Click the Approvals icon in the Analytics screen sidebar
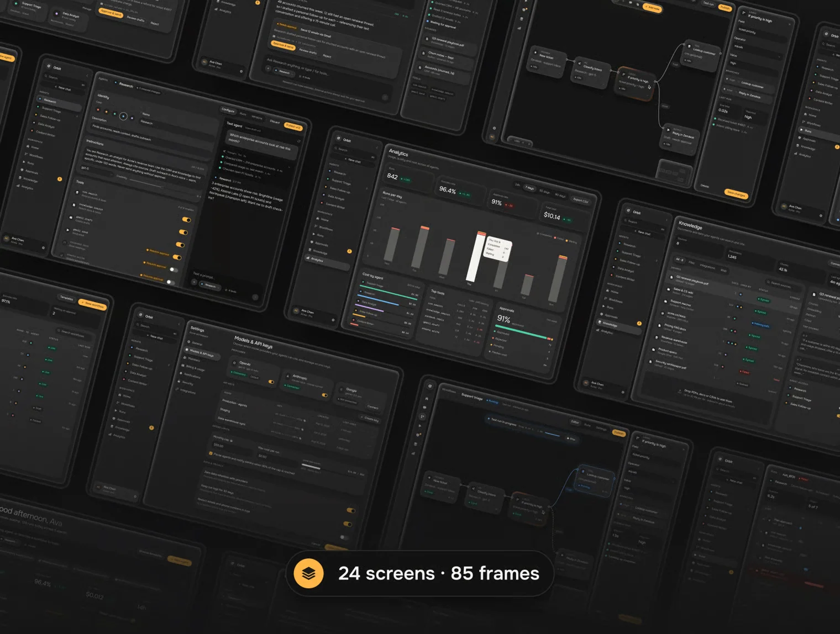 click(x=312, y=242)
